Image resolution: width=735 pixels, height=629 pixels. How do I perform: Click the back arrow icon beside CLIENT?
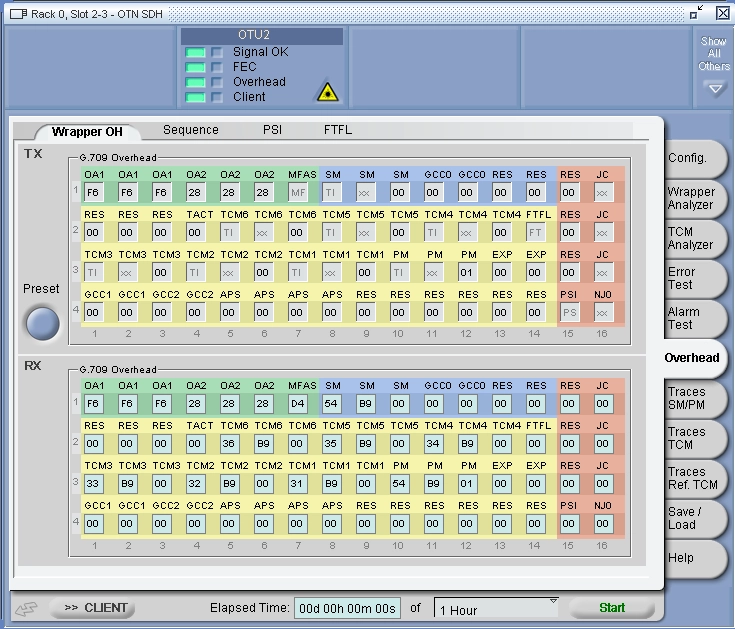(x=27, y=608)
